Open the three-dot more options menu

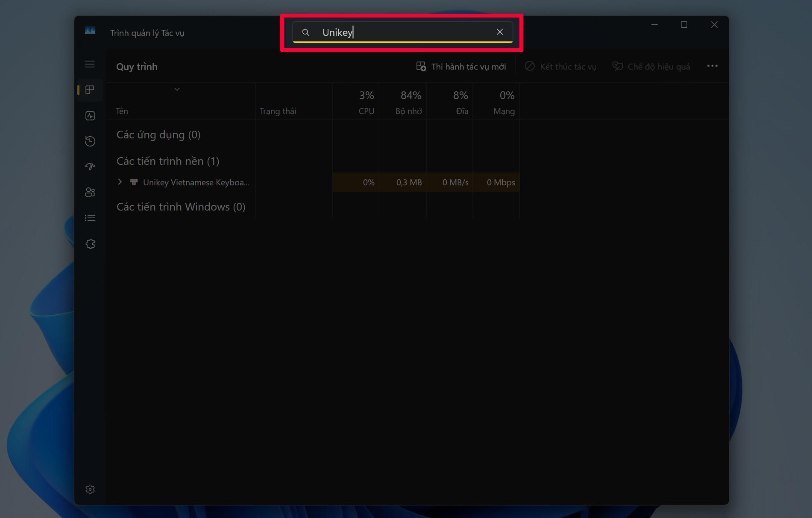(712, 66)
